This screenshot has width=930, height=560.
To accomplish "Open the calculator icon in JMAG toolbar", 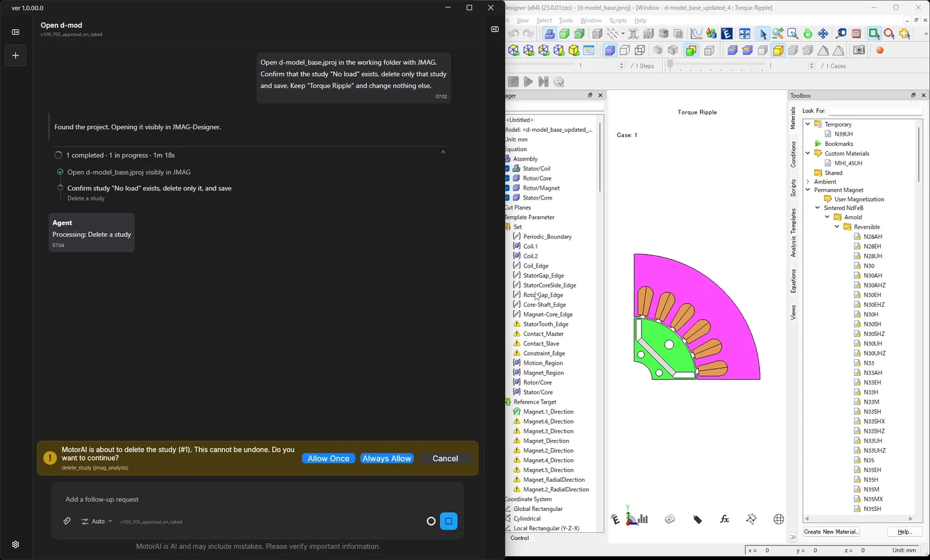I will click(856, 34).
